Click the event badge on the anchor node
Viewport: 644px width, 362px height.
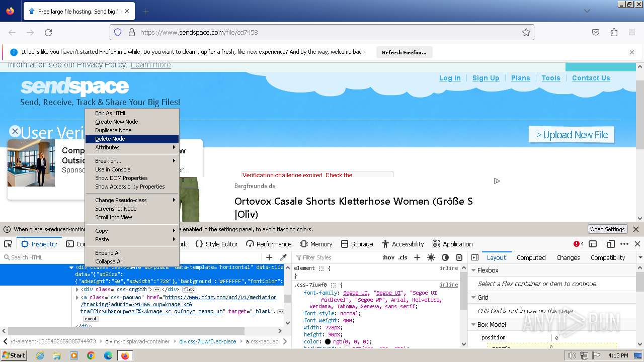tap(91, 319)
